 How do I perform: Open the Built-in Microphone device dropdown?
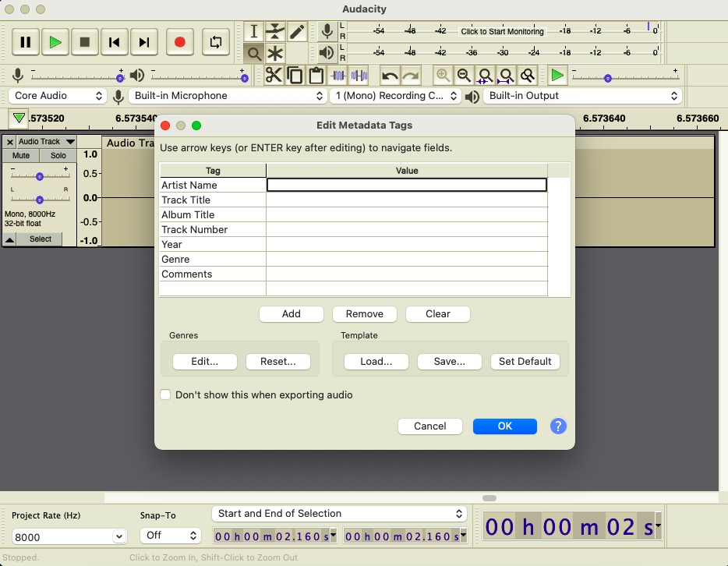click(x=228, y=96)
